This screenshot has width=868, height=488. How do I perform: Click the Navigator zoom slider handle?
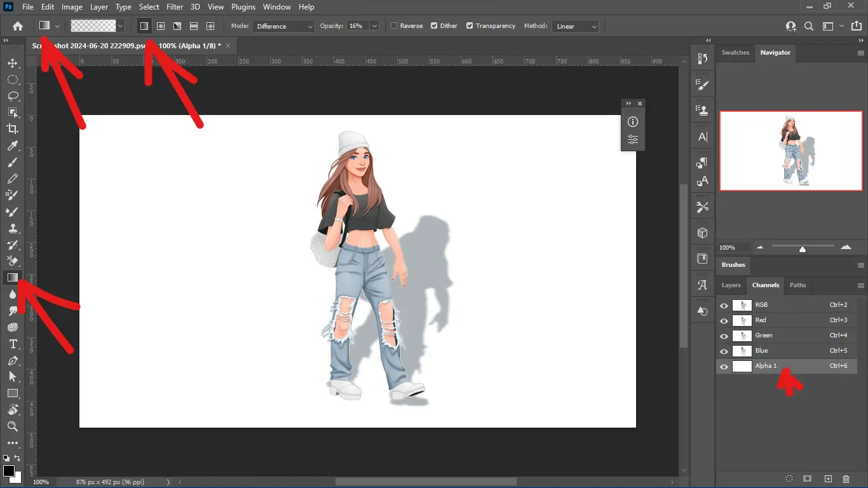[x=803, y=249]
